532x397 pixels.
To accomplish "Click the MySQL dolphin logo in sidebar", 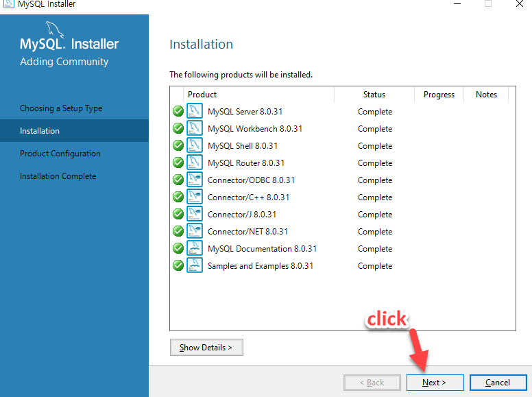I will pos(55,29).
